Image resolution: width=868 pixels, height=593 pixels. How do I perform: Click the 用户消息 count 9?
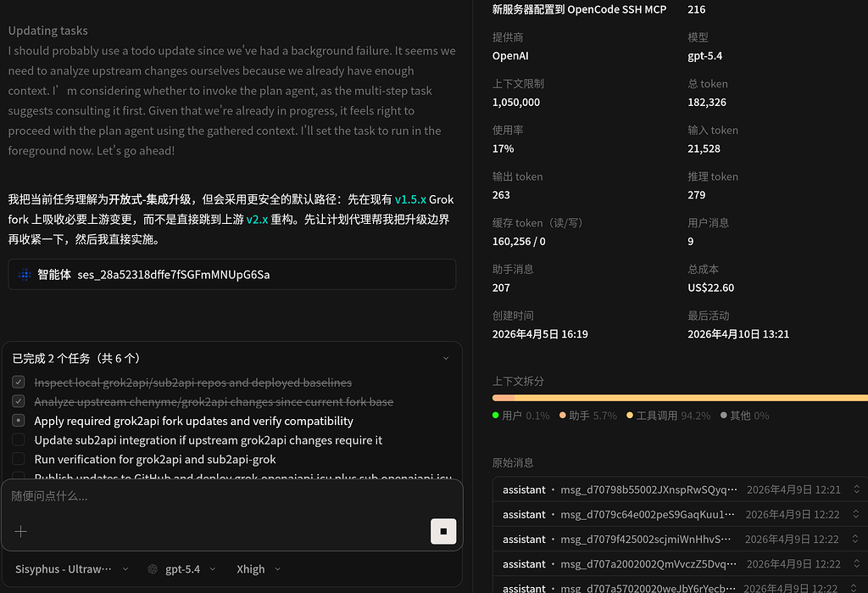[690, 241]
